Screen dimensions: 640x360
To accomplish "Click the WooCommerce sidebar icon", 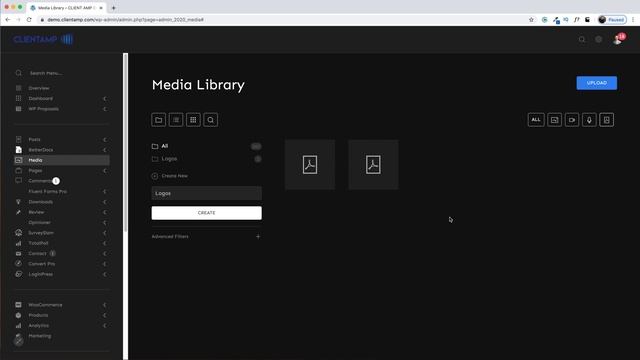I will pos(18,305).
